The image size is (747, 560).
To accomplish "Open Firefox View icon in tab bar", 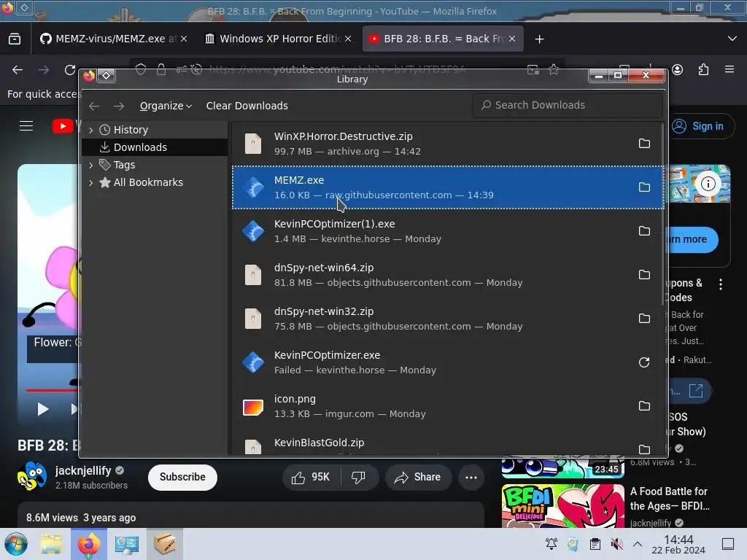I will coord(15,39).
